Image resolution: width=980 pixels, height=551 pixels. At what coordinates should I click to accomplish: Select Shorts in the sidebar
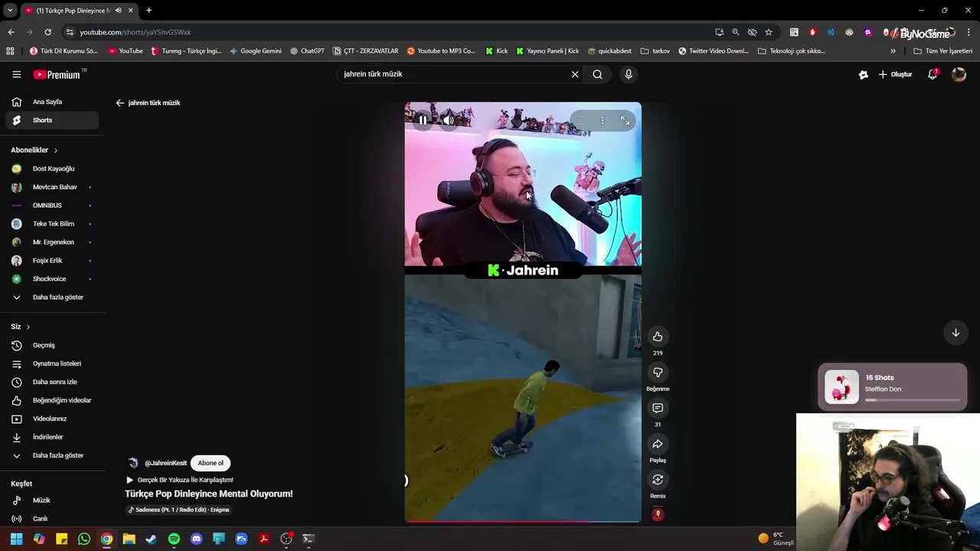click(52, 120)
